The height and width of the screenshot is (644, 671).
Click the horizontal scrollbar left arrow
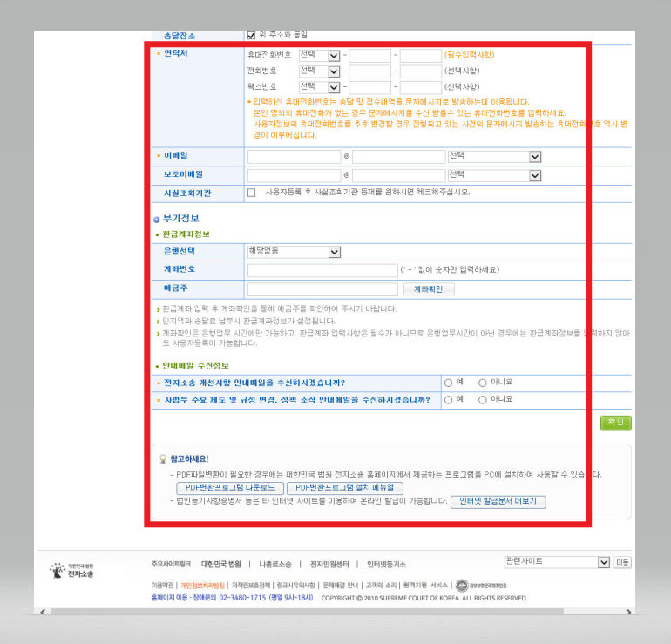43,612
